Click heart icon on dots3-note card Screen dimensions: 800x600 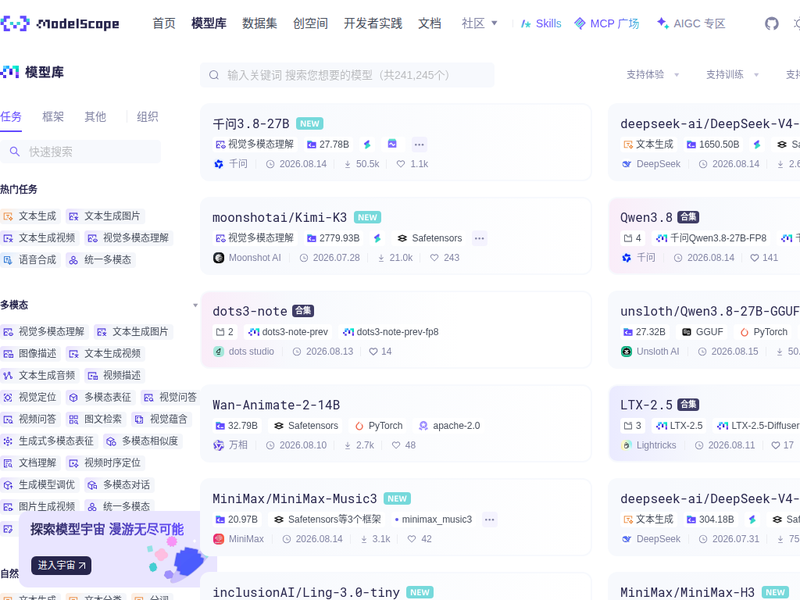[373, 352]
